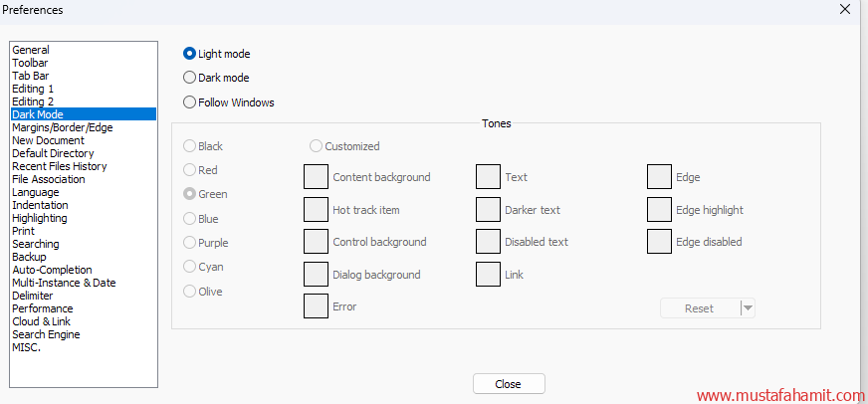Open the Reset button dropdown arrow
The height and width of the screenshot is (404, 868).
coord(749,308)
